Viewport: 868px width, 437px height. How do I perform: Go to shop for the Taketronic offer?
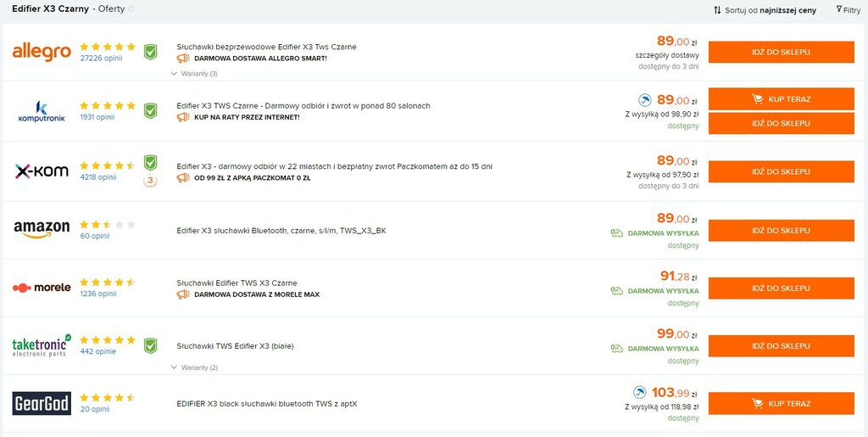781,345
